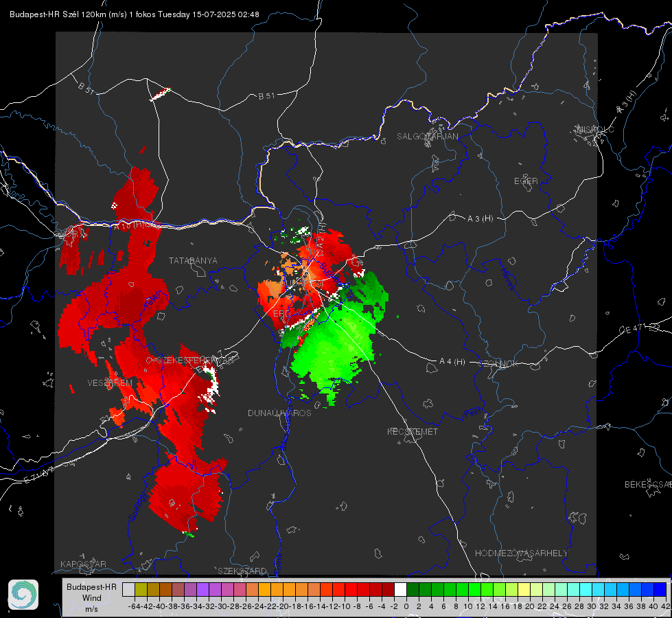Click the TATABÁNYA city label
Image resolution: width=672 pixels, height=618 pixels.
(x=193, y=260)
